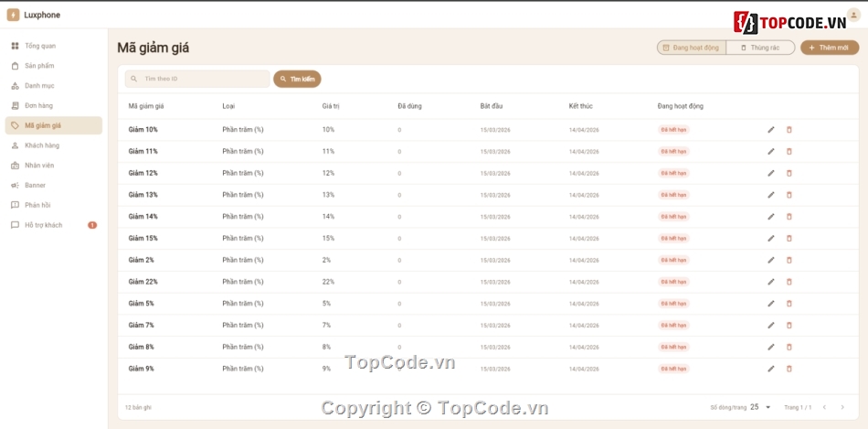The image size is (868, 429).
Task: Delete the Giảm 2% coupon trash icon
Action: coord(789,260)
